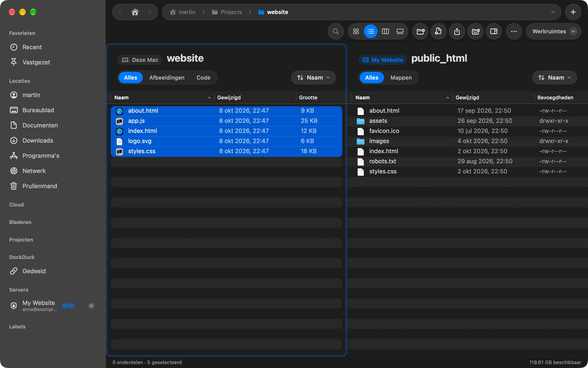The image size is (588, 368).
Task: Open Bureaublad in the sidebar
Action: coord(53,110)
